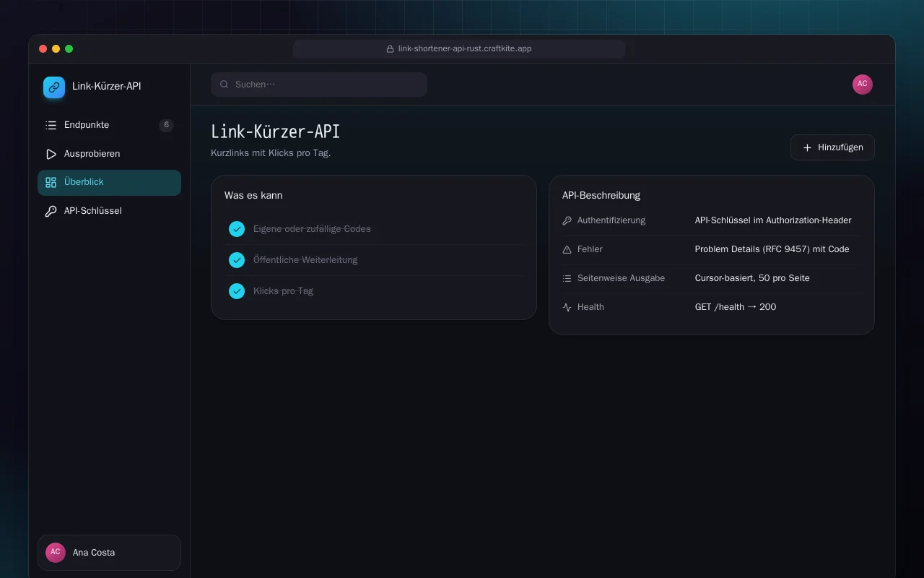This screenshot has height=578, width=924.
Task: Click the warning triangle icon beside Fehler
Action: pyautogui.click(x=567, y=249)
